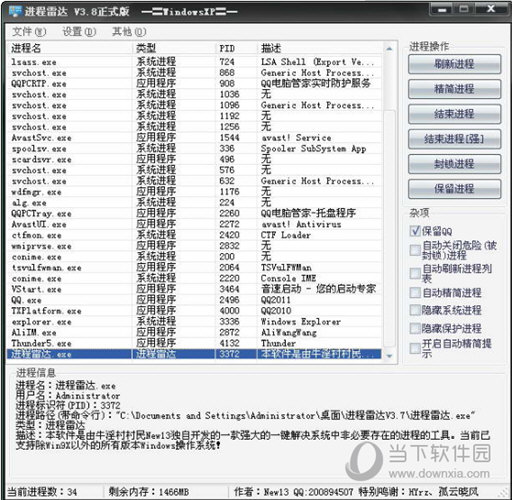Viewport: 512px width, 500px height.
Task: Select the AvastUI.exe process row
Action: coord(195,224)
